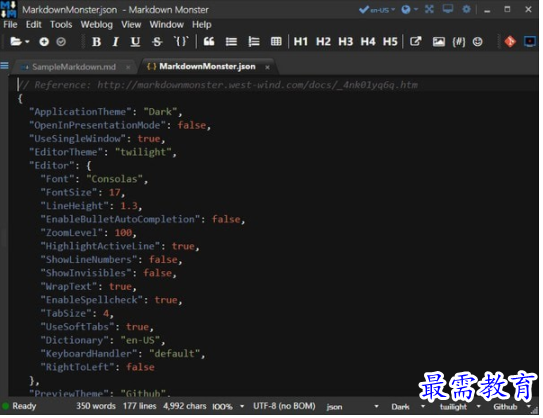Insert inline code with braces icon

pyautogui.click(x=180, y=42)
